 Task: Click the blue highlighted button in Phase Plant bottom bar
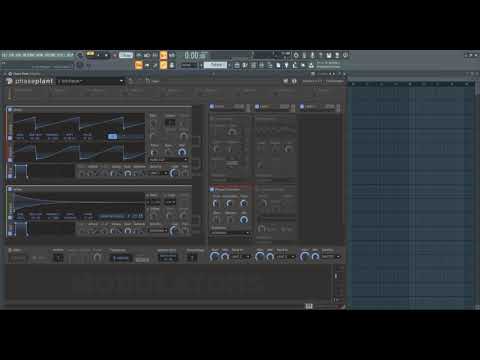click(121, 258)
